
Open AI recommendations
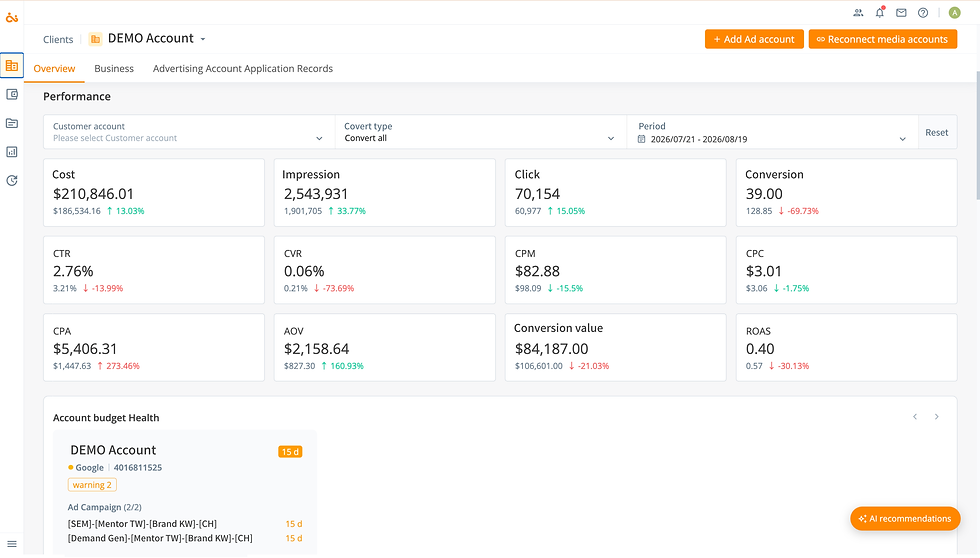pos(905,519)
